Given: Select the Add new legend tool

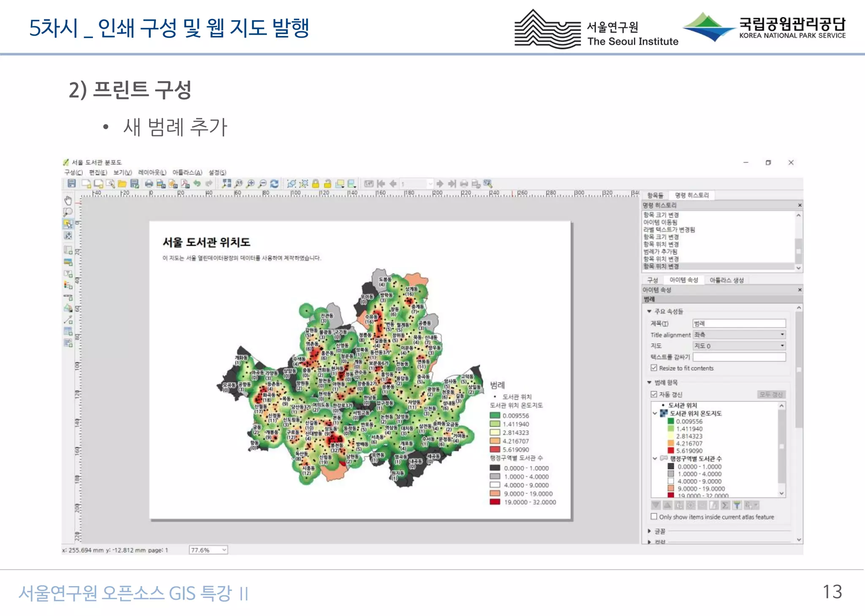Looking at the screenshot, I should pyautogui.click(x=68, y=285).
